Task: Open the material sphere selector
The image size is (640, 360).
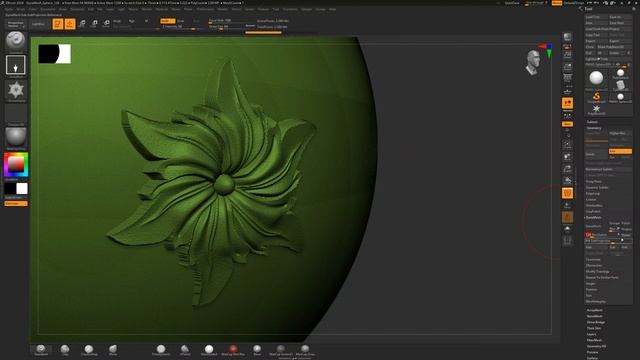Action: (x=16, y=137)
